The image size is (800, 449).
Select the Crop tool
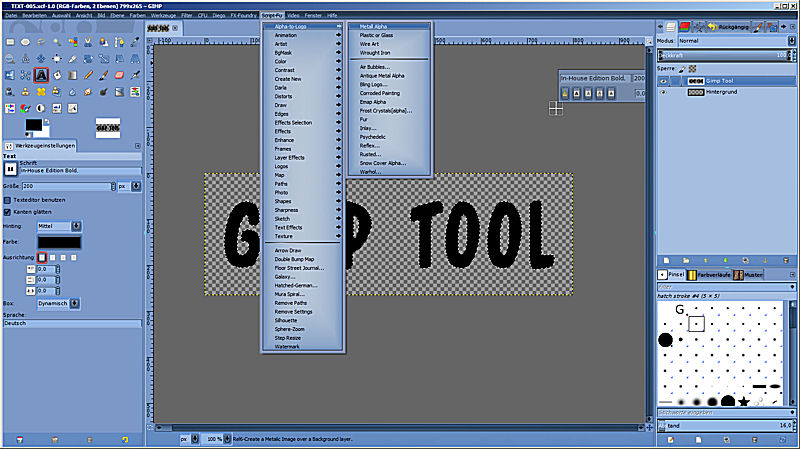pyautogui.click(x=72, y=59)
